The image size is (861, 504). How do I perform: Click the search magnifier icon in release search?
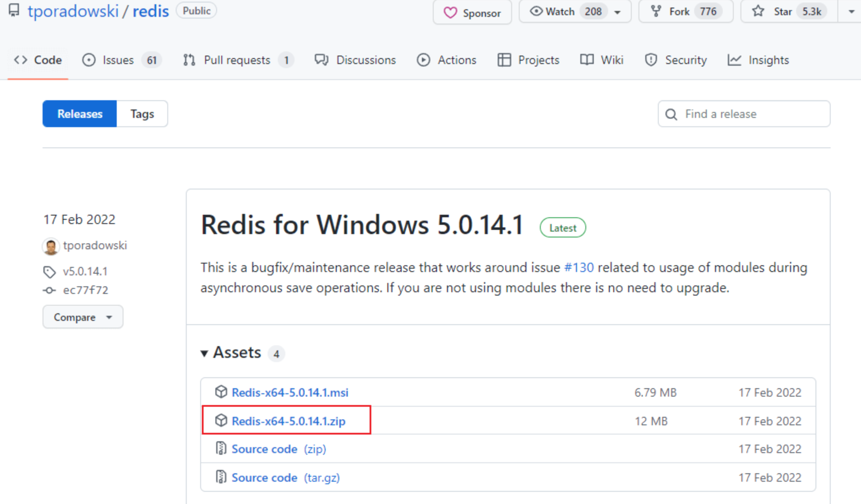[x=671, y=114]
